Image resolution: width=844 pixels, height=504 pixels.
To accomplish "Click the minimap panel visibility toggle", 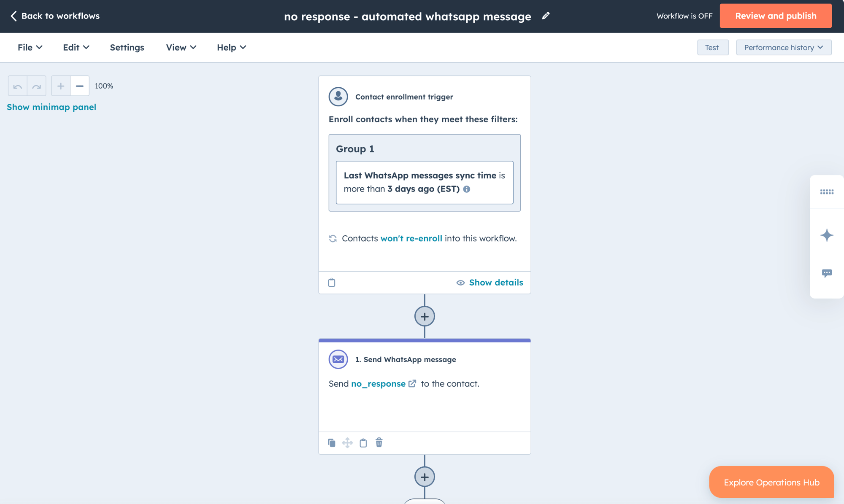I will [x=51, y=107].
